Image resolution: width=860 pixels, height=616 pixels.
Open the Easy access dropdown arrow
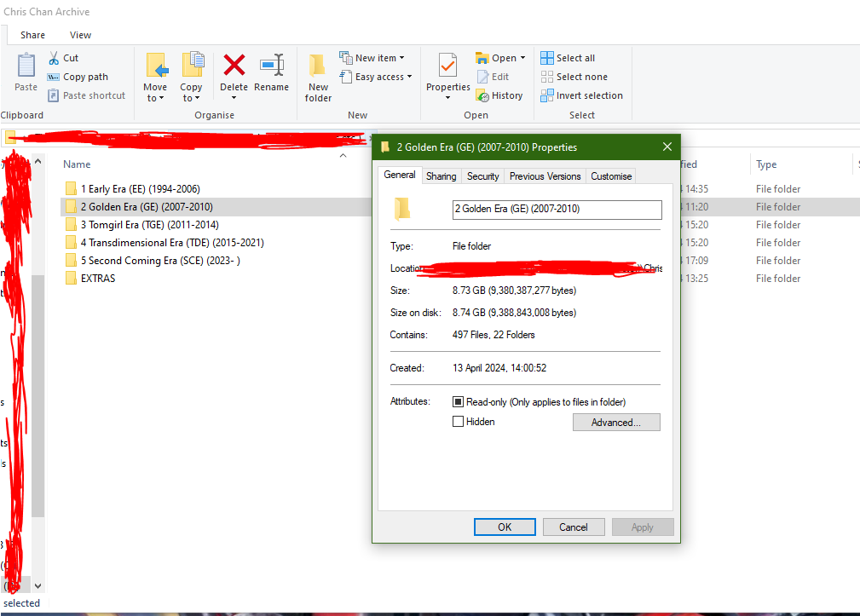pos(409,77)
